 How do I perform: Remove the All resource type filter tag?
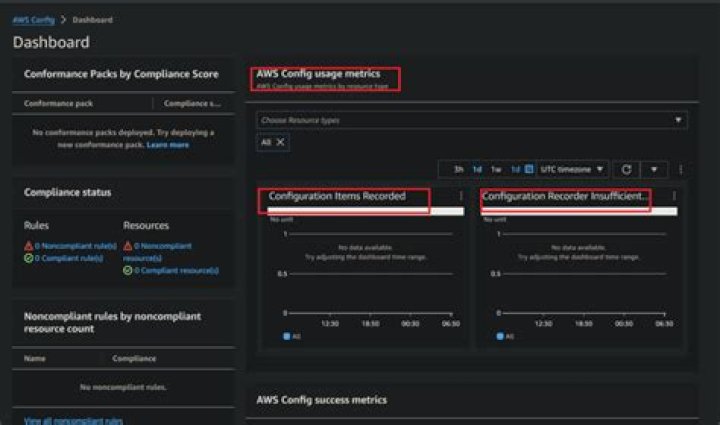pos(280,142)
